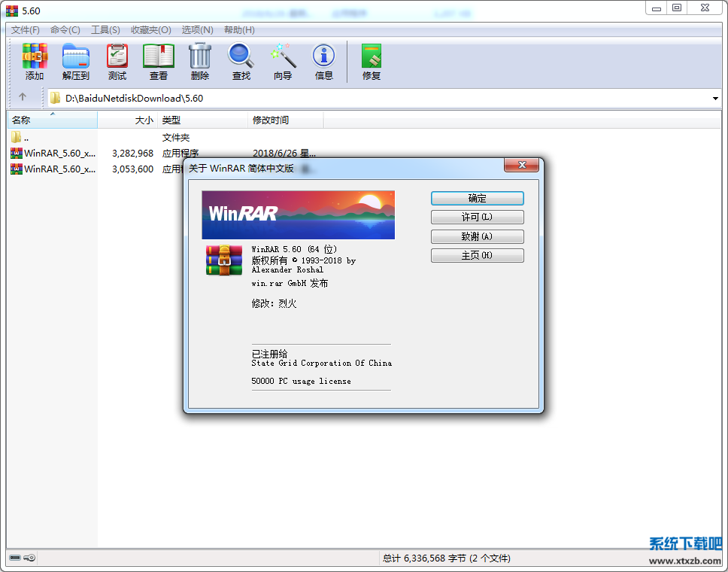Click the 确定 button in the About dialog

(x=477, y=198)
